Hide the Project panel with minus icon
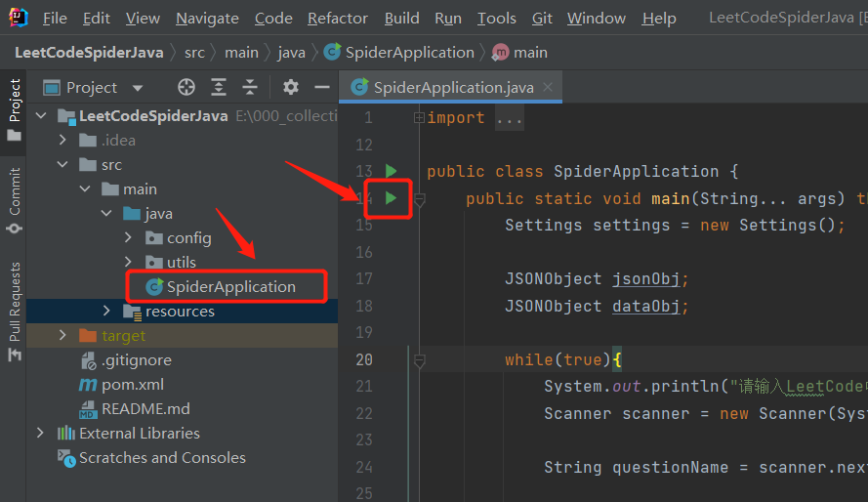 pos(321,87)
